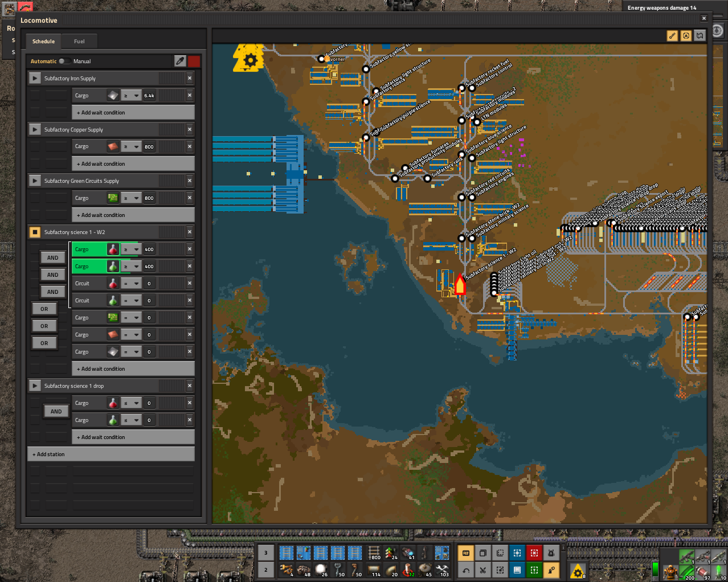
Task: Delete the iron plate cargo wait condition
Action: pyautogui.click(x=190, y=95)
